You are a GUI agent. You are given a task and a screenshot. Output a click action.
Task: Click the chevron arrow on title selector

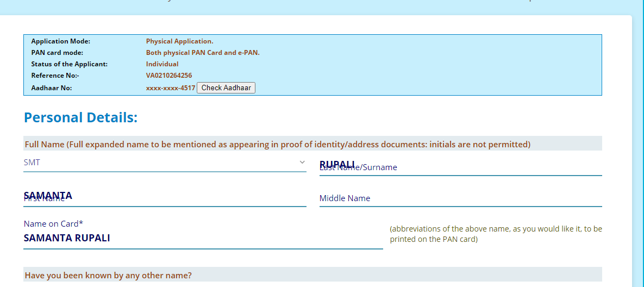coord(302,163)
